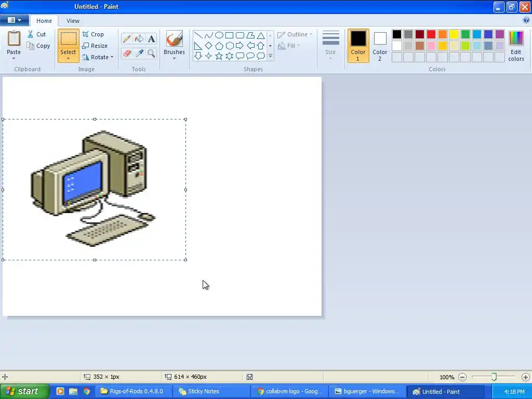Screen dimensions: 532x399
Task: Switch to the View ribbon tab
Action: coord(73,21)
